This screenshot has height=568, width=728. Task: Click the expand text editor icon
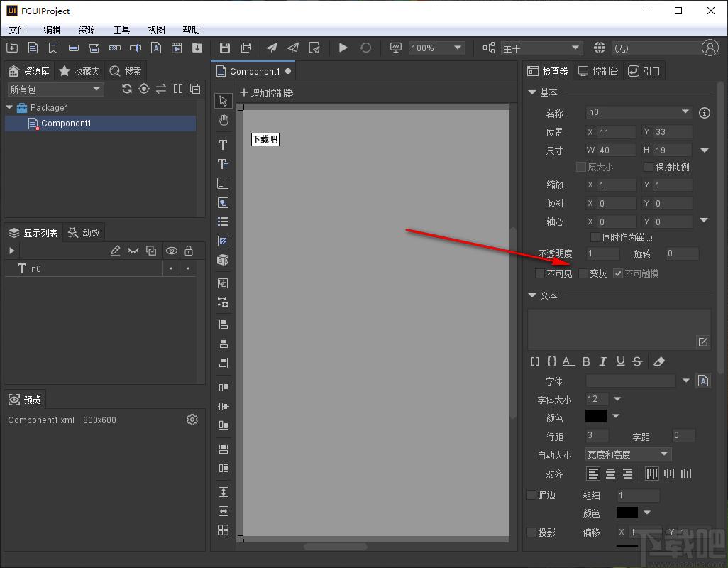tap(703, 342)
